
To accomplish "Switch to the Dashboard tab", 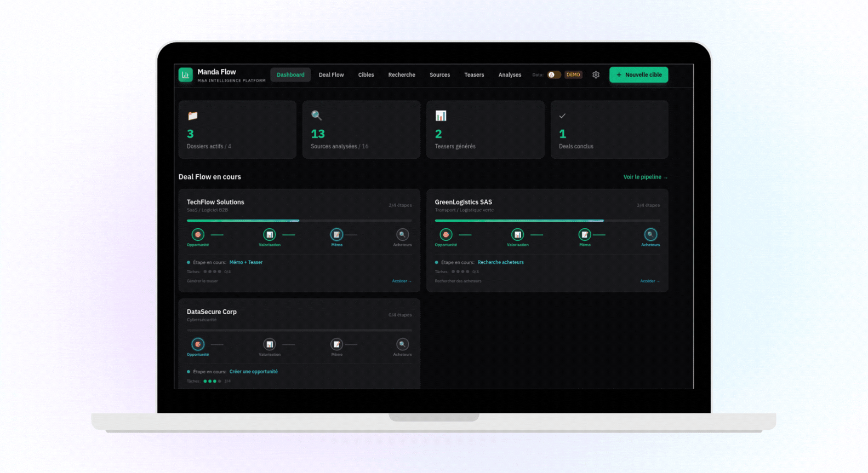I will point(290,75).
